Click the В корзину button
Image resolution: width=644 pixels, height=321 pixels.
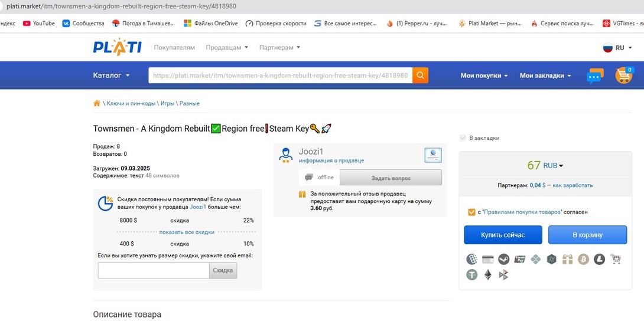(x=587, y=235)
